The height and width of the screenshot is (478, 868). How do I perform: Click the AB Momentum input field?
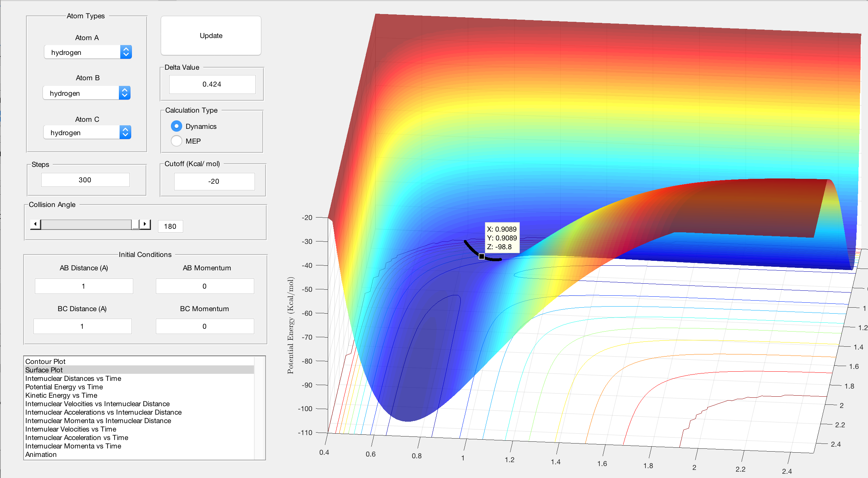click(205, 286)
